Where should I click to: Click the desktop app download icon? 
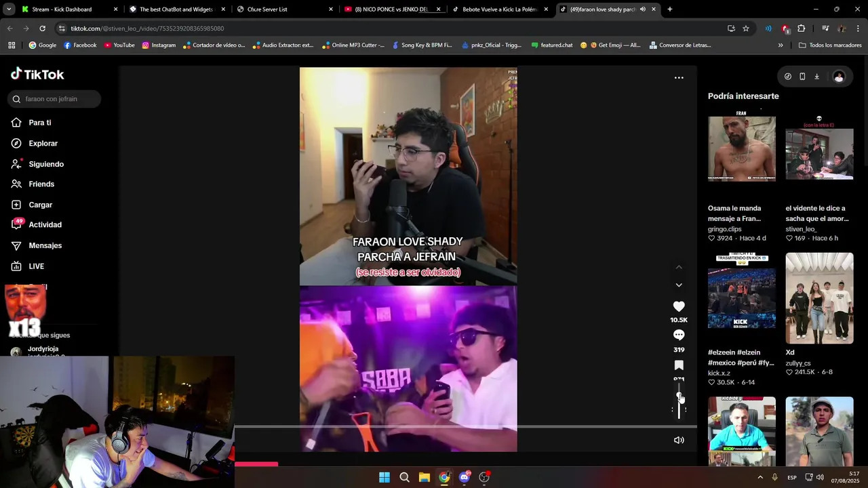(x=816, y=77)
